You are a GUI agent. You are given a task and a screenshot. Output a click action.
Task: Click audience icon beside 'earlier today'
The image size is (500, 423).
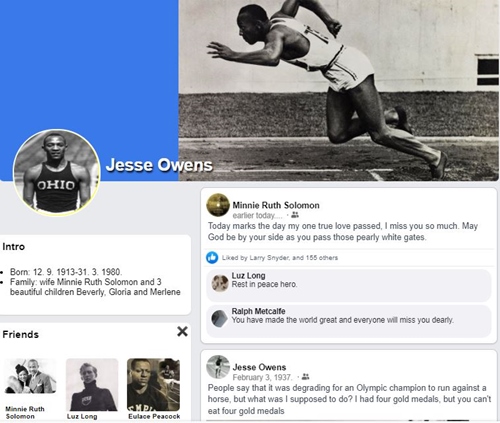[x=295, y=215]
